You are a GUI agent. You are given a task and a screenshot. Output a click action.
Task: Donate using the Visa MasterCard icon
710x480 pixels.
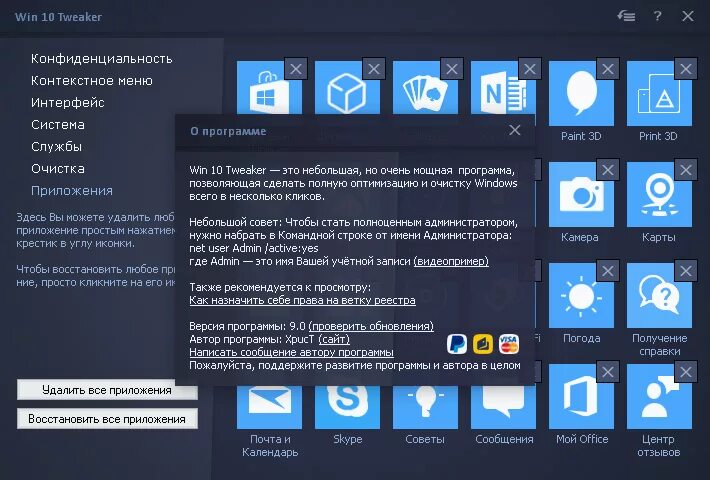509,344
